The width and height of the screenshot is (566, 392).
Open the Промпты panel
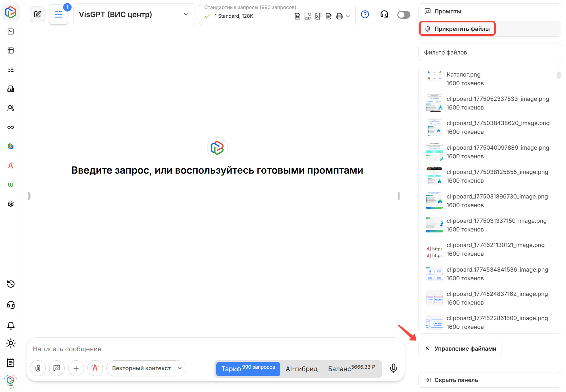point(447,11)
